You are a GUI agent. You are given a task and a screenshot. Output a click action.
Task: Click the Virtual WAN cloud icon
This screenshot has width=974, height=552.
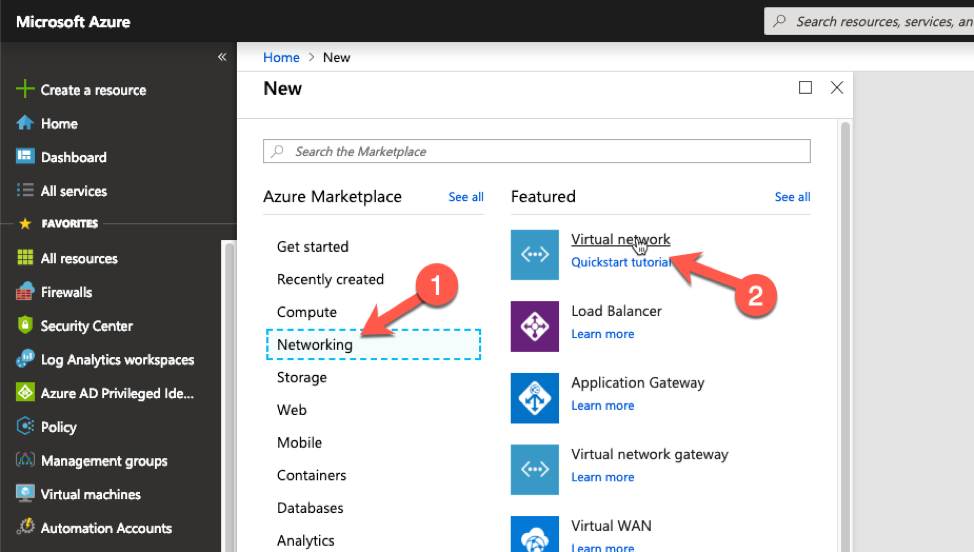(x=534, y=534)
